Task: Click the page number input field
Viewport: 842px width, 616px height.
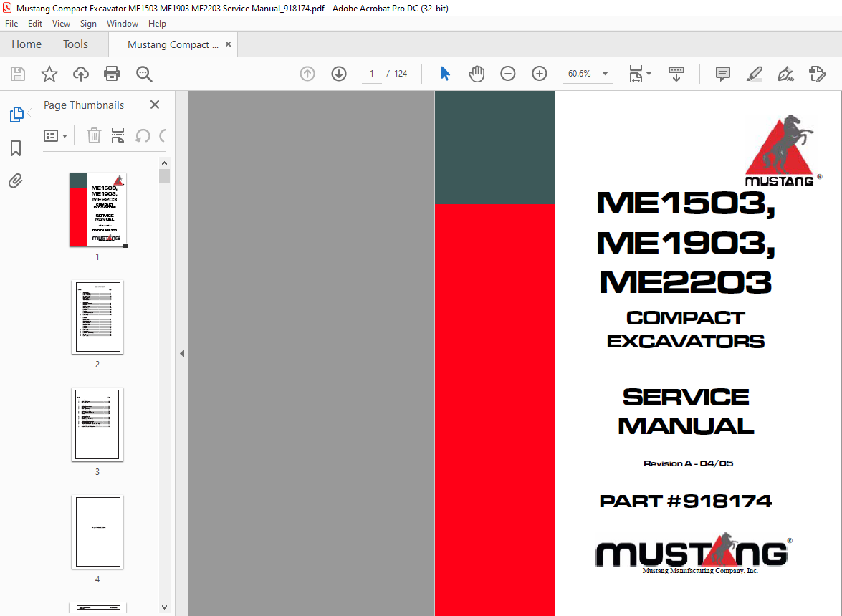Action: (372, 74)
